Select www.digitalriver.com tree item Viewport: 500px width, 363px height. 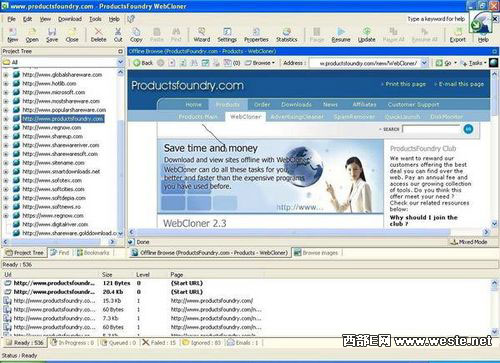coord(55,224)
